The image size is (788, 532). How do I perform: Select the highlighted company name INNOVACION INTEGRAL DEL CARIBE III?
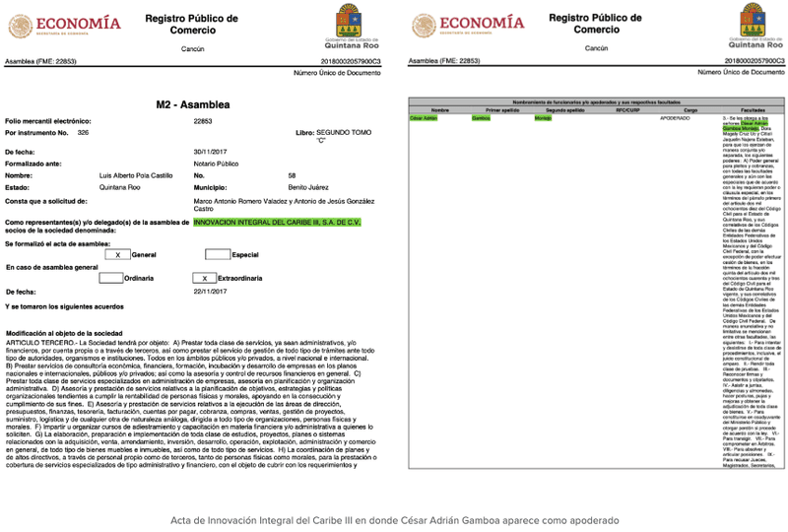click(x=277, y=223)
